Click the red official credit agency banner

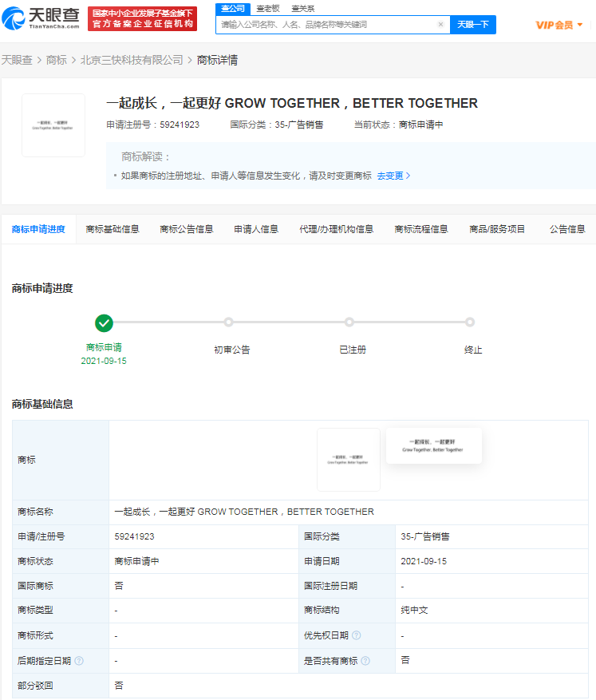(x=142, y=18)
